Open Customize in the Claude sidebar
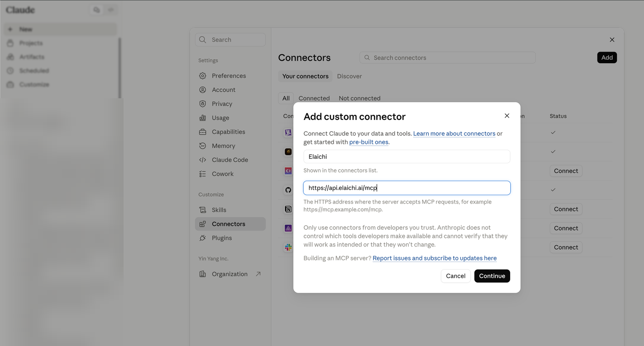Image resolution: width=644 pixels, height=346 pixels. point(34,85)
